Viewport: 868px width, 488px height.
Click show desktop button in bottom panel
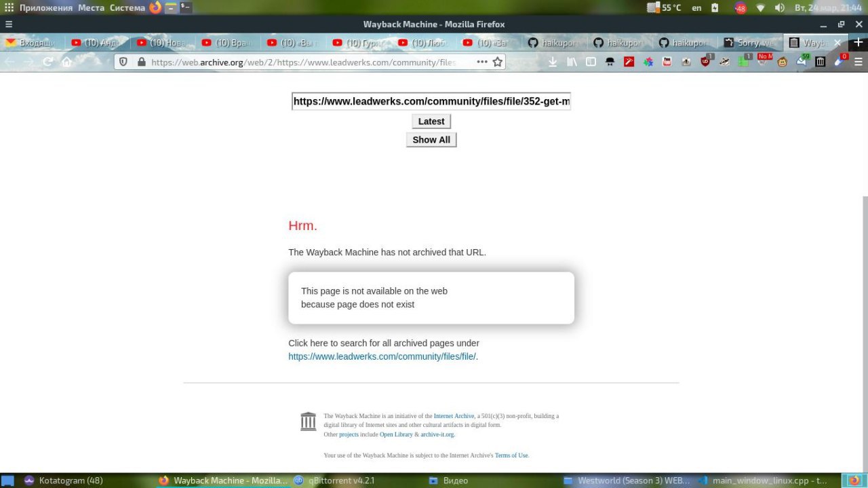coord(7,481)
